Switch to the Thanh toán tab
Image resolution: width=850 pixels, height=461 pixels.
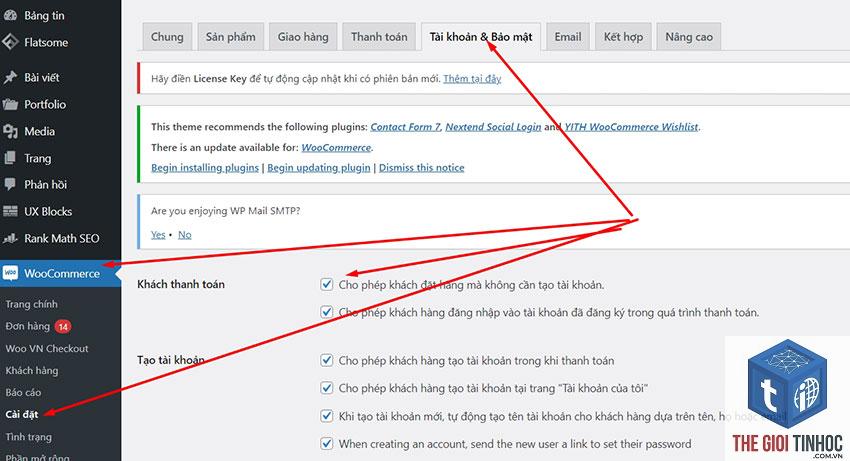tap(379, 37)
